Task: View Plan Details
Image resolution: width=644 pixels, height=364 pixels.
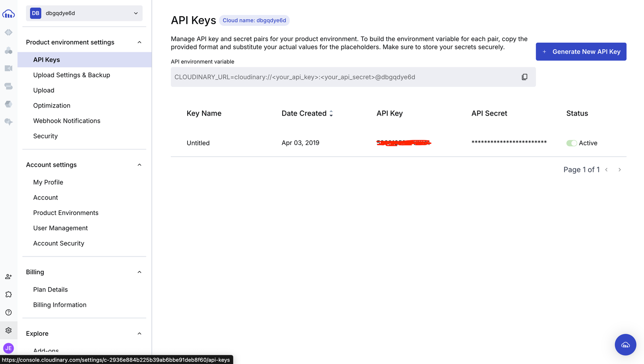Action: (x=50, y=290)
